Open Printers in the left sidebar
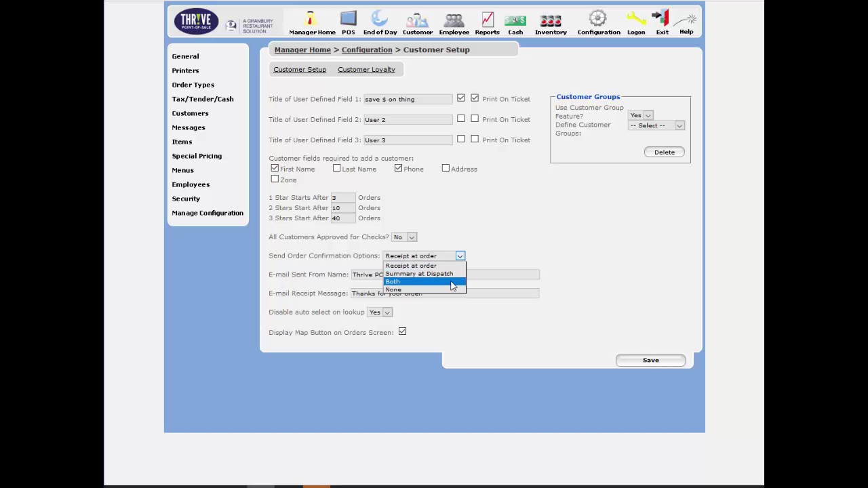The image size is (868, 488). [x=185, y=70]
